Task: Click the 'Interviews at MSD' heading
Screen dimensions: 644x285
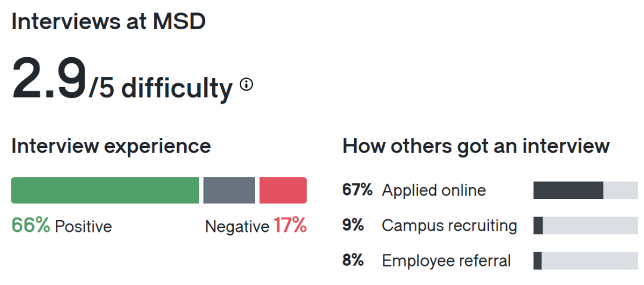Action: pyautogui.click(x=109, y=21)
